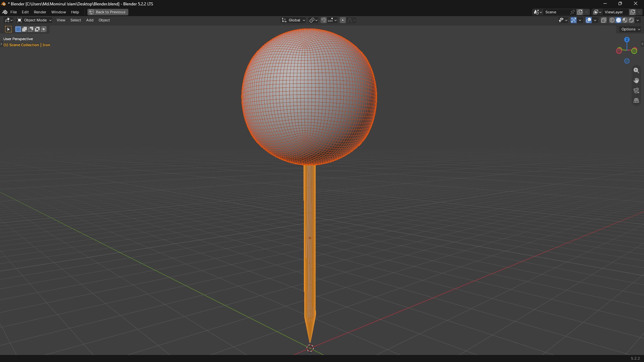Toggle Show Gizmo button
This screenshot has width=644, height=362.
pyautogui.click(x=574, y=20)
